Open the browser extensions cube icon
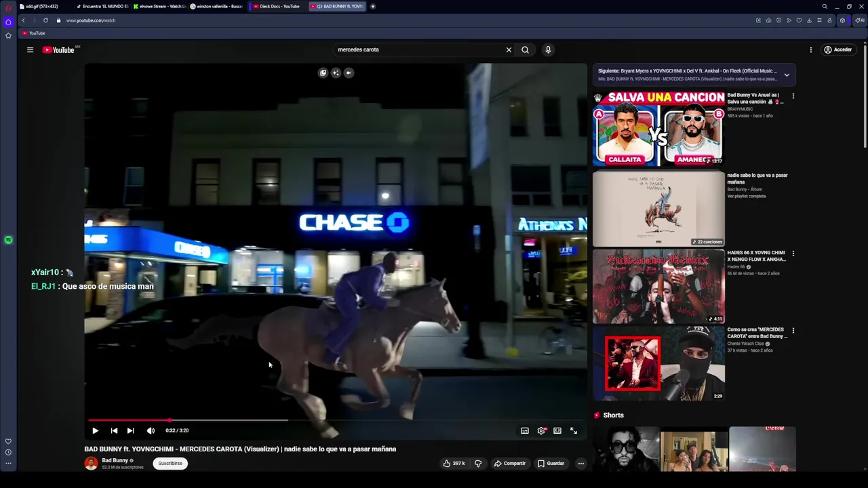 [x=842, y=20]
